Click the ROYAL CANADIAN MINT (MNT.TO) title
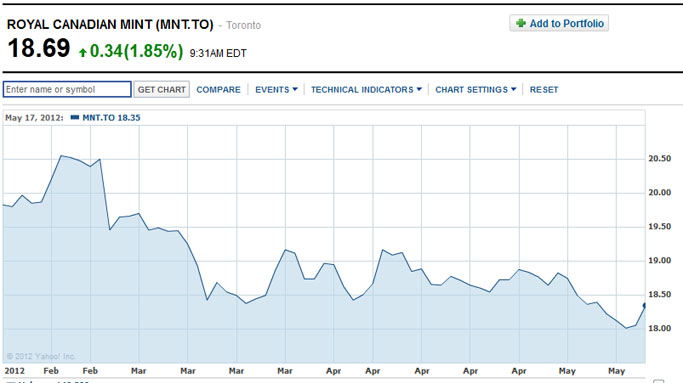 point(110,24)
